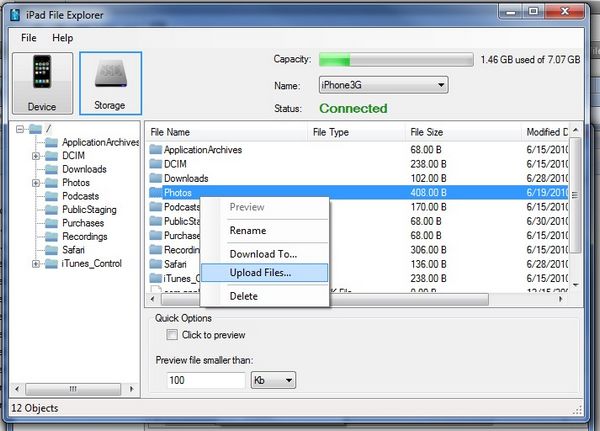Image resolution: width=600 pixels, height=431 pixels.
Task: Click DCIM folder icon in file list
Action: click(x=155, y=164)
